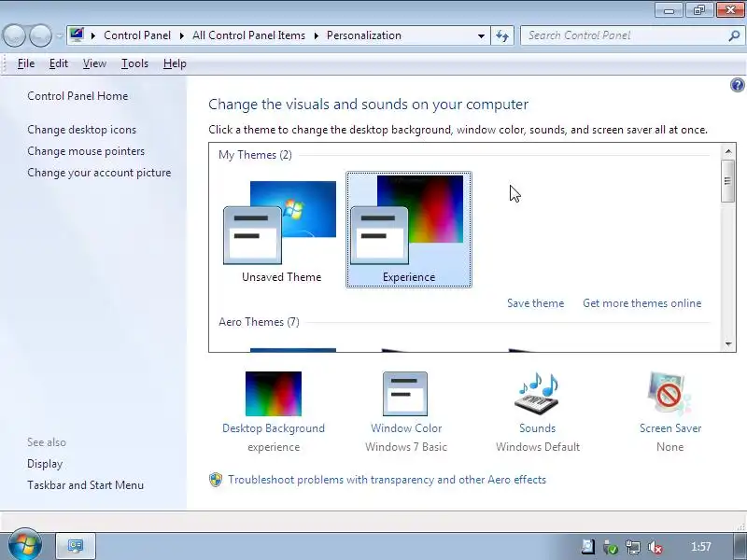Open Display under See also
Screen dimensions: 747x560
(x=45, y=464)
